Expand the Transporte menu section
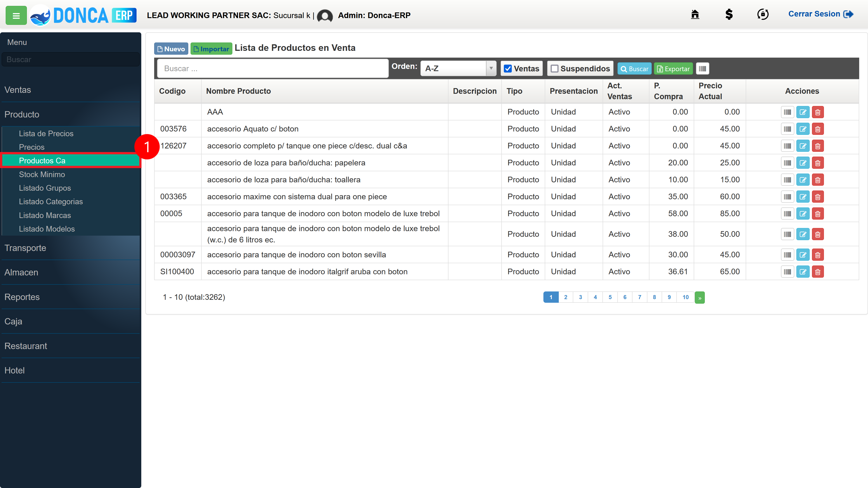The width and height of the screenshot is (868, 488). [71, 248]
